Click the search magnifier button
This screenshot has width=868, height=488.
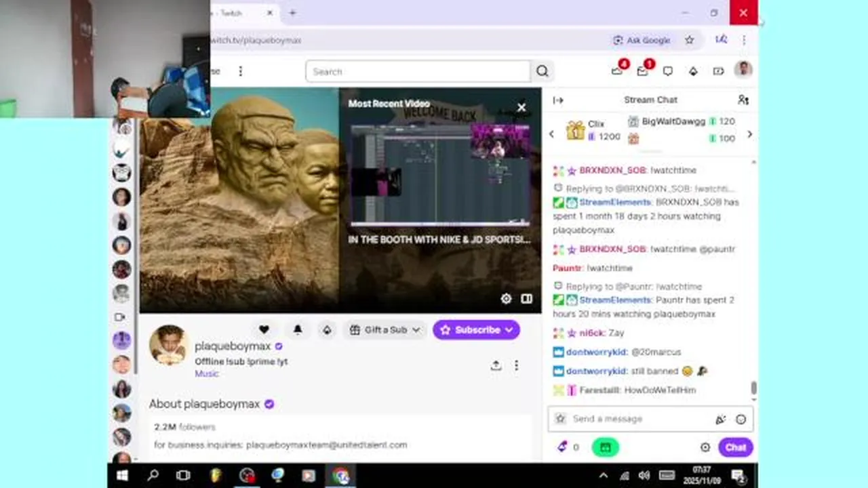pos(542,71)
